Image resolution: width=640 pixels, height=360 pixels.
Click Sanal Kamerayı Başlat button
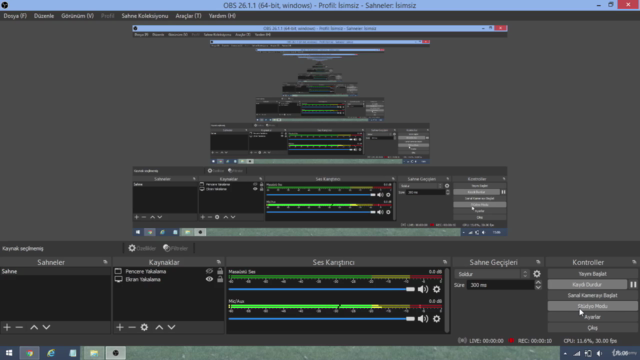(x=592, y=295)
